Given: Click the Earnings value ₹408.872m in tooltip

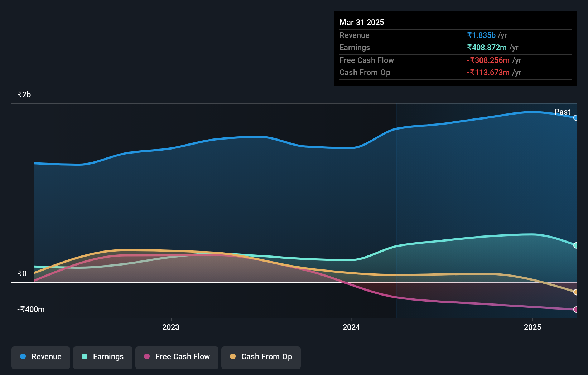Looking at the screenshot, I should tap(487, 47).
